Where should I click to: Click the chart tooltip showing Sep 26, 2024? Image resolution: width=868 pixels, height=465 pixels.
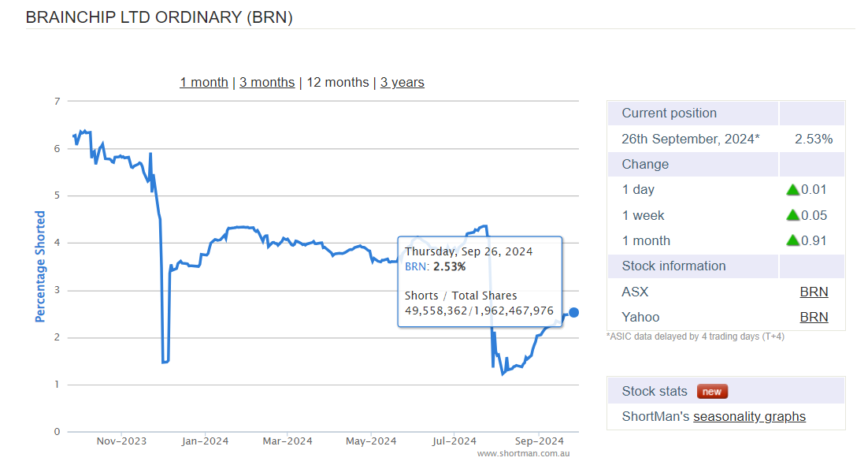pyautogui.click(x=479, y=281)
